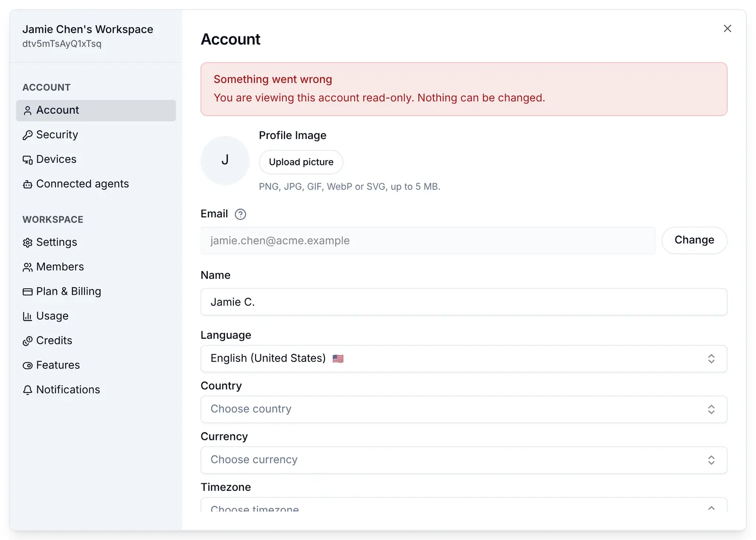Click the Members people icon

coord(27,267)
